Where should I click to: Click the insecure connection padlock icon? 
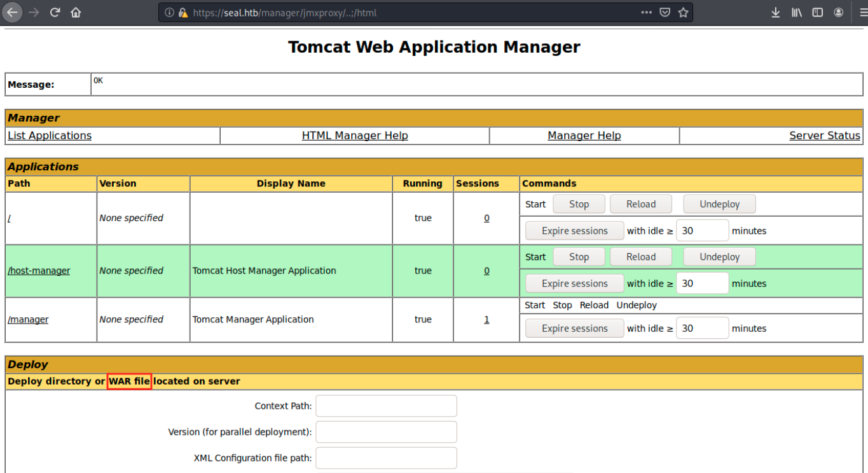coord(183,12)
